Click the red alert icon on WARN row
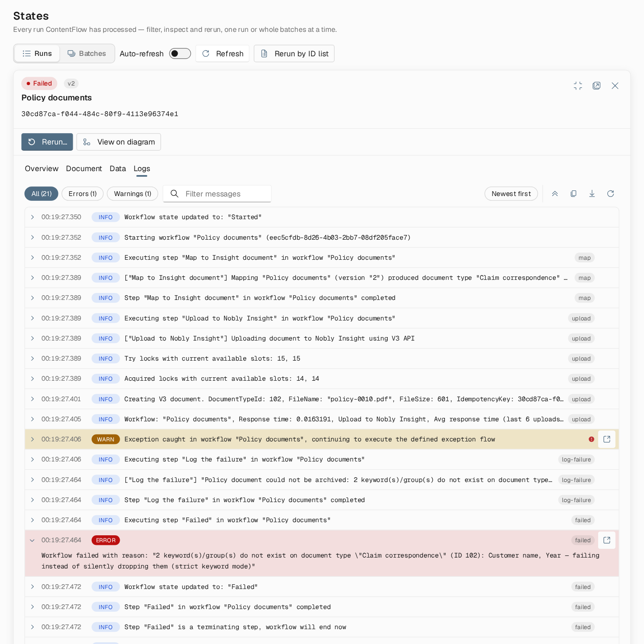Viewport: 644px width, 644px height. tap(591, 439)
